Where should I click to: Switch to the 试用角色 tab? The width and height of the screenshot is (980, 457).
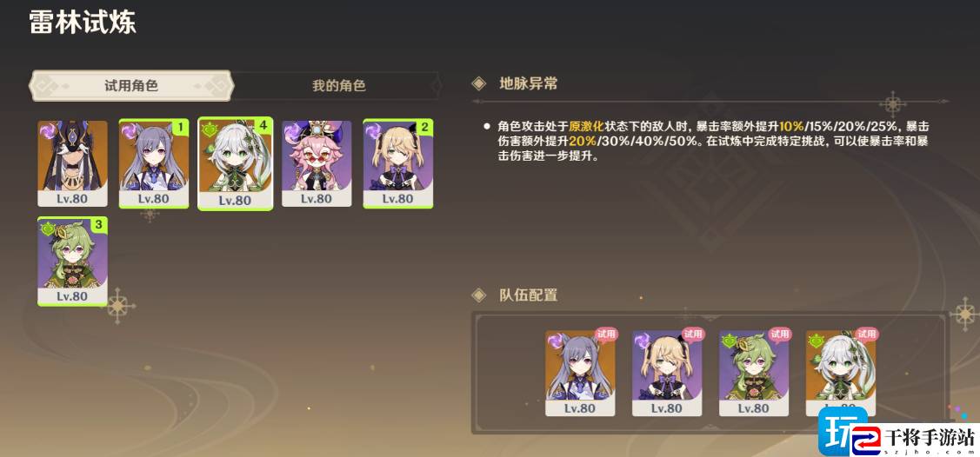click(x=130, y=85)
